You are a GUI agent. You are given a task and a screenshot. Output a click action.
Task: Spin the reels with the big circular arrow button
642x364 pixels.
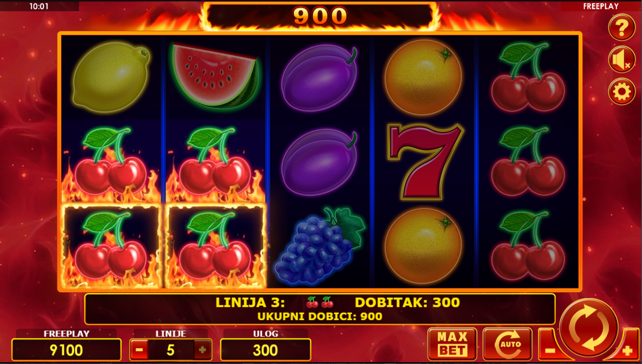[588, 328]
